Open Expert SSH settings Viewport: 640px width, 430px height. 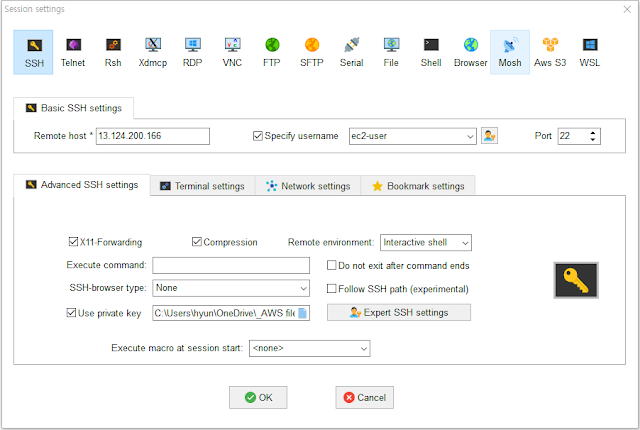click(399, 313)
